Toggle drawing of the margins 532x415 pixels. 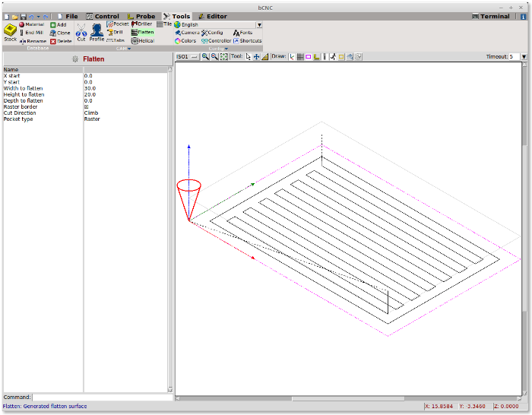(x=309, y=57)
